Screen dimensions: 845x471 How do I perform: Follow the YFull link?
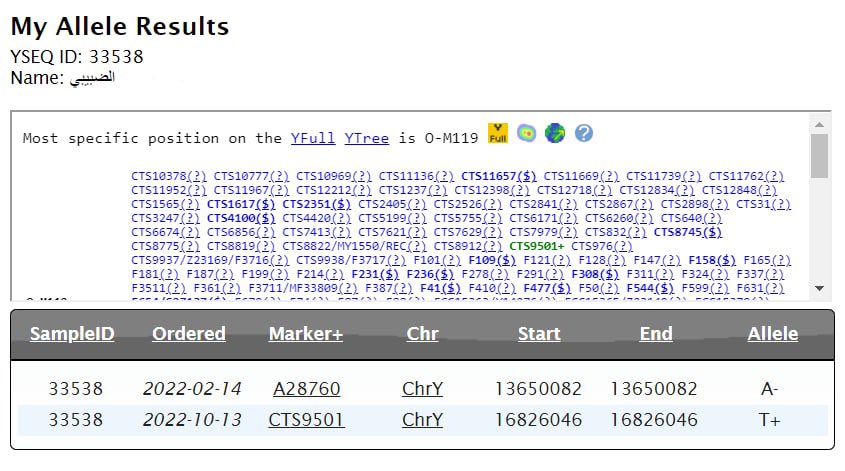point(313,138)
